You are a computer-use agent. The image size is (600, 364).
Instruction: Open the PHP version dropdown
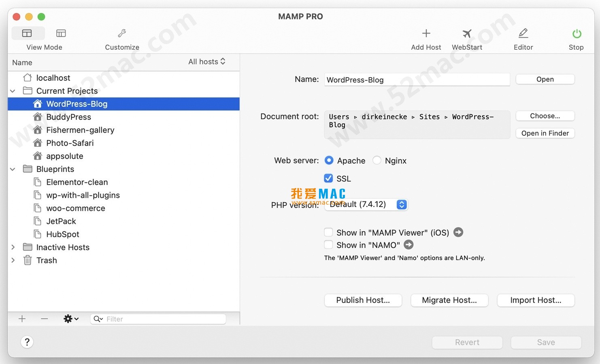(x=366, y=204)
